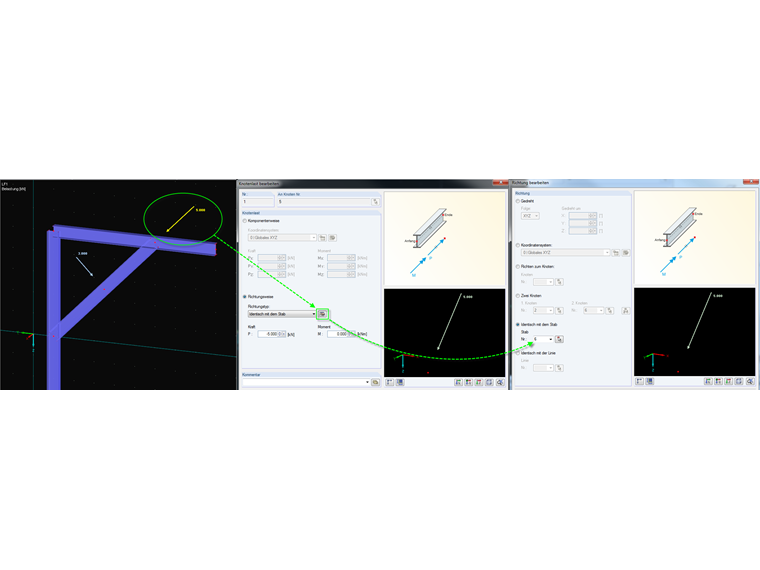The image size is (760, 570).
Task: Click zoom icon under Richtung preview
Action: tap(750, 381)
